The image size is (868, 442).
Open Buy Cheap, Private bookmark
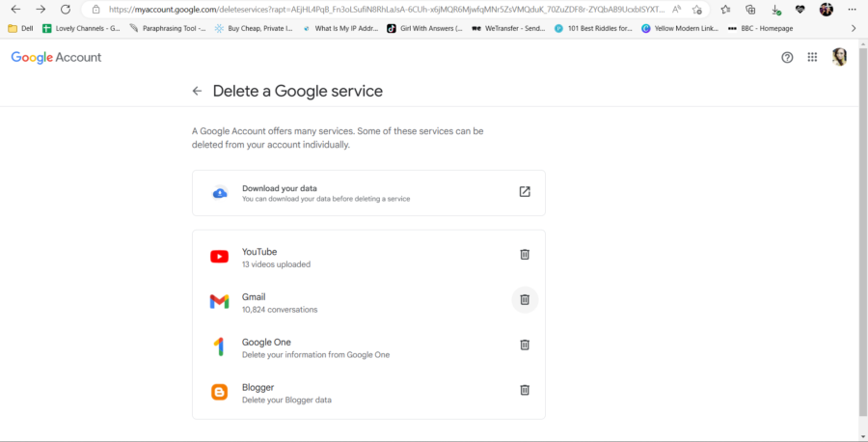[x=254, y=28]
